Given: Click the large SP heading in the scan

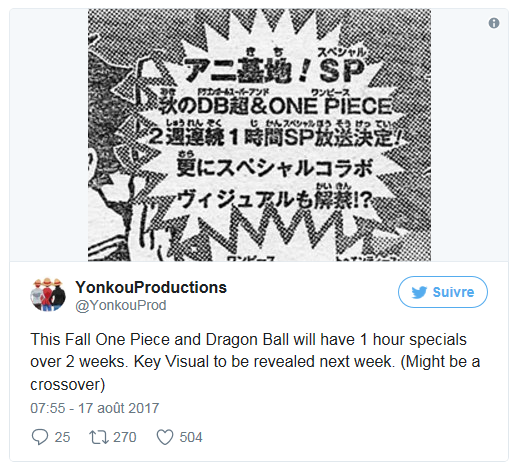Looking at the screenshot, I should click(342, 71).
